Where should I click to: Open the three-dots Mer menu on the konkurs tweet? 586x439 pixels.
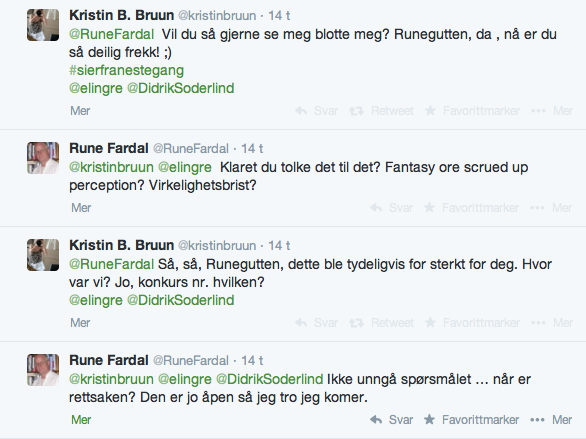[552, 322]
